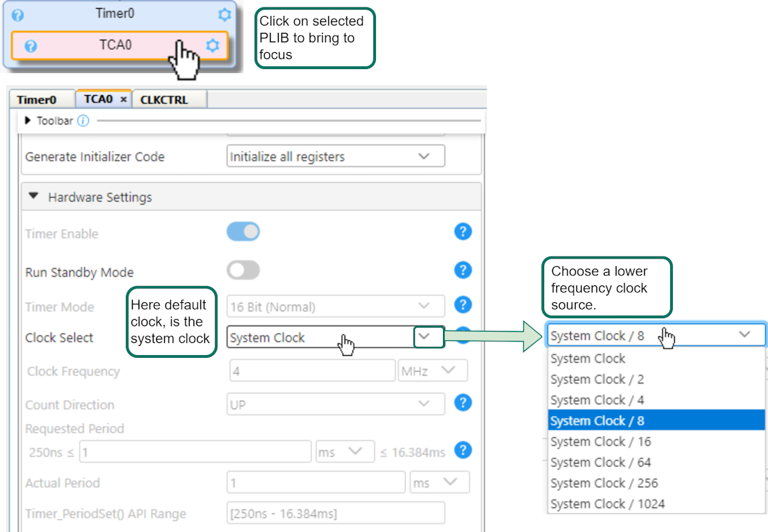Image resolution: width=768 pixels, height=532 pixels.
Task: Open help for Count Direction
Action: (462, 403)
